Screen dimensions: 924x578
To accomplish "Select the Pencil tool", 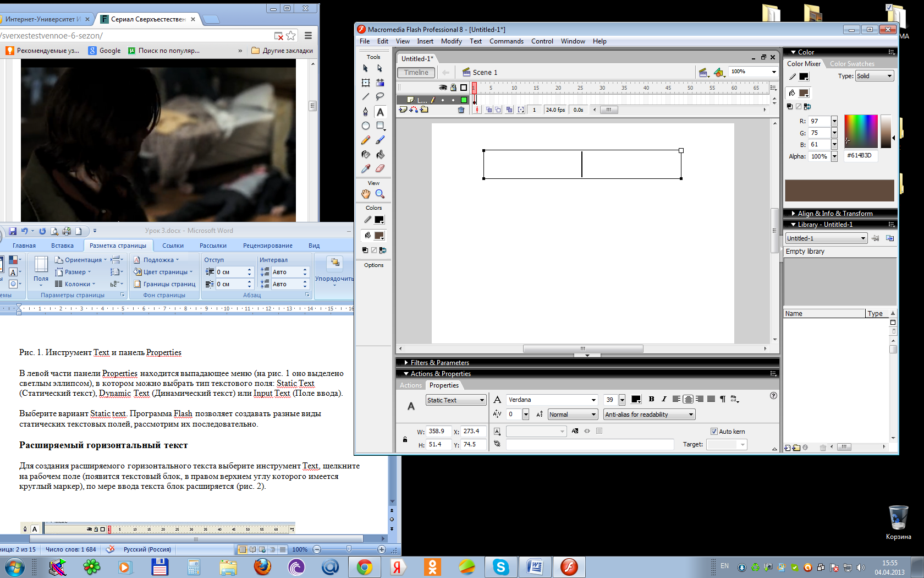I will (x=365, y=140).
